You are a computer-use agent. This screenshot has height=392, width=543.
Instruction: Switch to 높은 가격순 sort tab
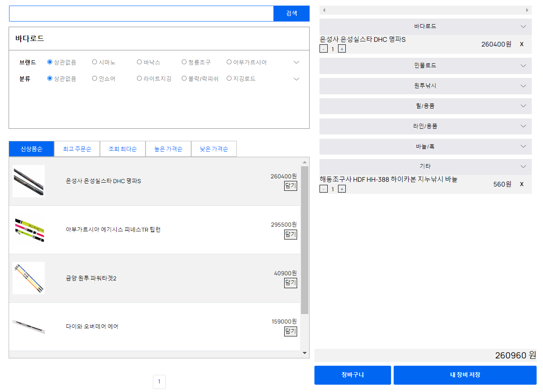pyautogui.click(x=168, y=149)
